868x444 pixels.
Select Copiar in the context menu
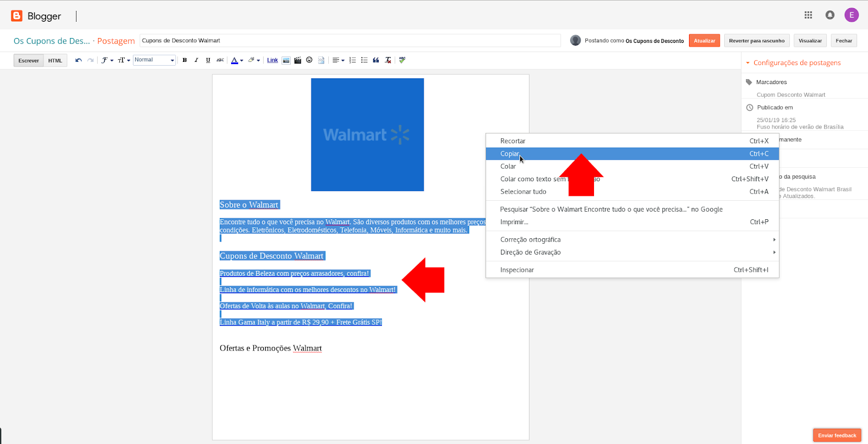click(632, 154)
